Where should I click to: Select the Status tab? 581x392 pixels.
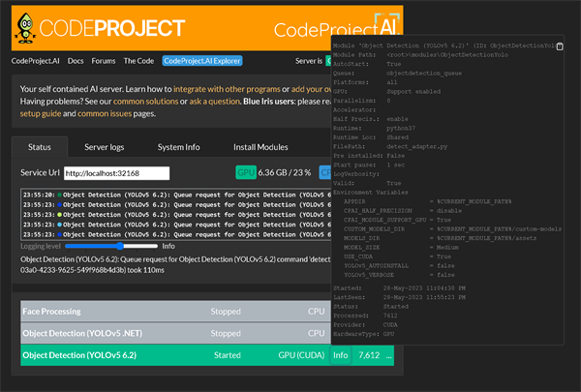[40, 147]
